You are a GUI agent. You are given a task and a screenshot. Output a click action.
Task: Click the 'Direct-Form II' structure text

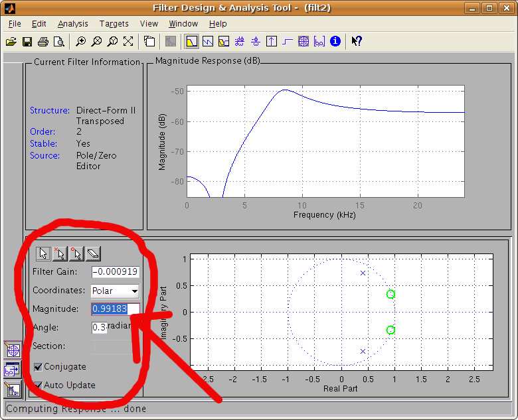pyautogui.click(x=106, y=110)
